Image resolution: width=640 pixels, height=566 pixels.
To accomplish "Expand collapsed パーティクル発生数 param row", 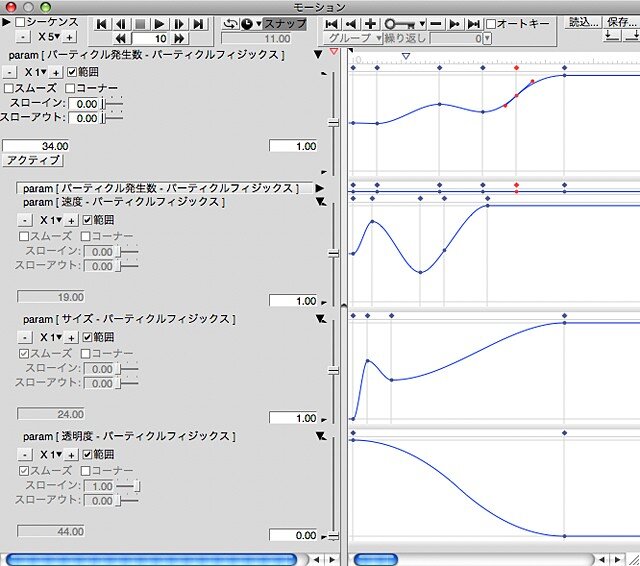I will tap(320, 188).
